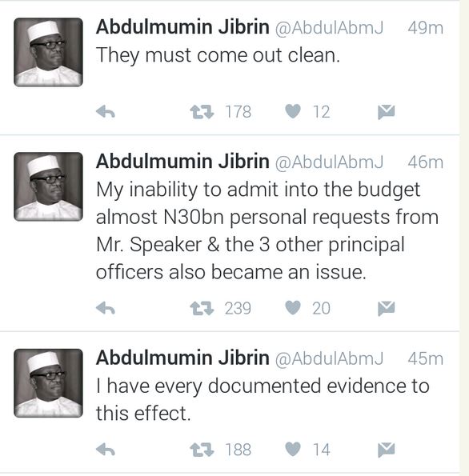Open profile photo on the 45m tweet
Image resolution: width=469 pixels, height=476 pixels.
[48, 383]
